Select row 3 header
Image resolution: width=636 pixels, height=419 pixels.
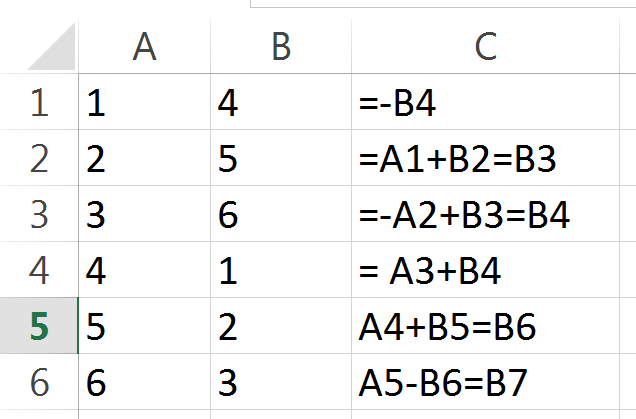(x=39, y=215)
